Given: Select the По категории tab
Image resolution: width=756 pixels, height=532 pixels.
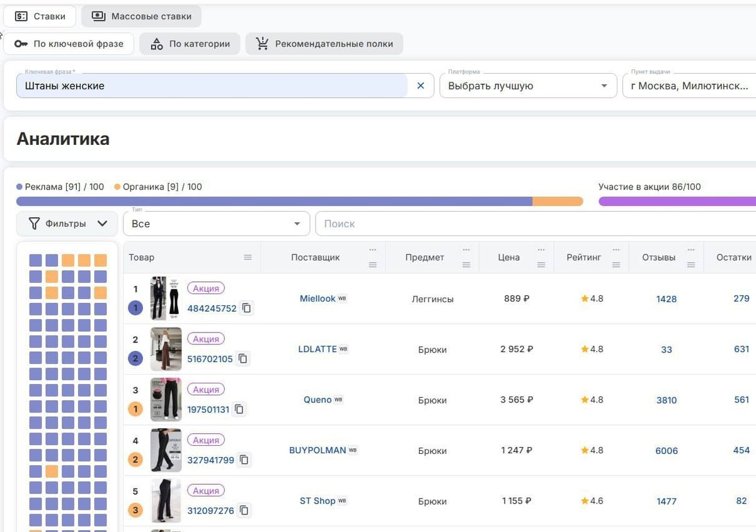Looking at the screenshot, I should pyautogui.click(x=190, y=44).
